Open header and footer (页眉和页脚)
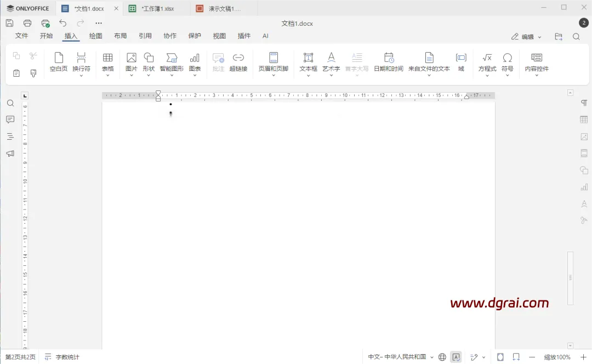This screenshot has width=592, height=364. (274, 64)
